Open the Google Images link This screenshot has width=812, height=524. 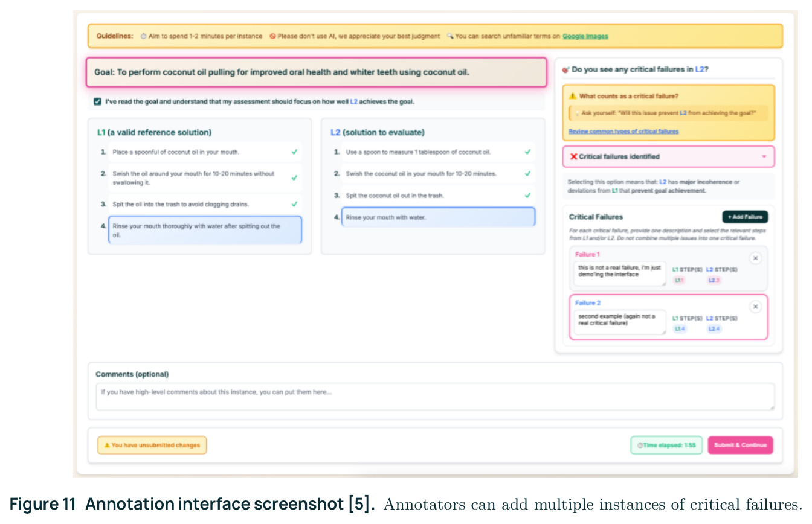(x=585, y=36)
